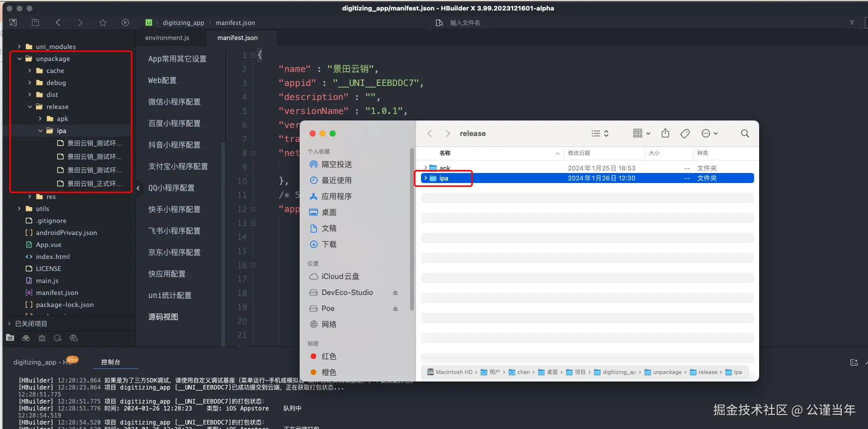The image size is (868, 429).
Task: Switch to environment.js tab
Action: pos(167,37)
